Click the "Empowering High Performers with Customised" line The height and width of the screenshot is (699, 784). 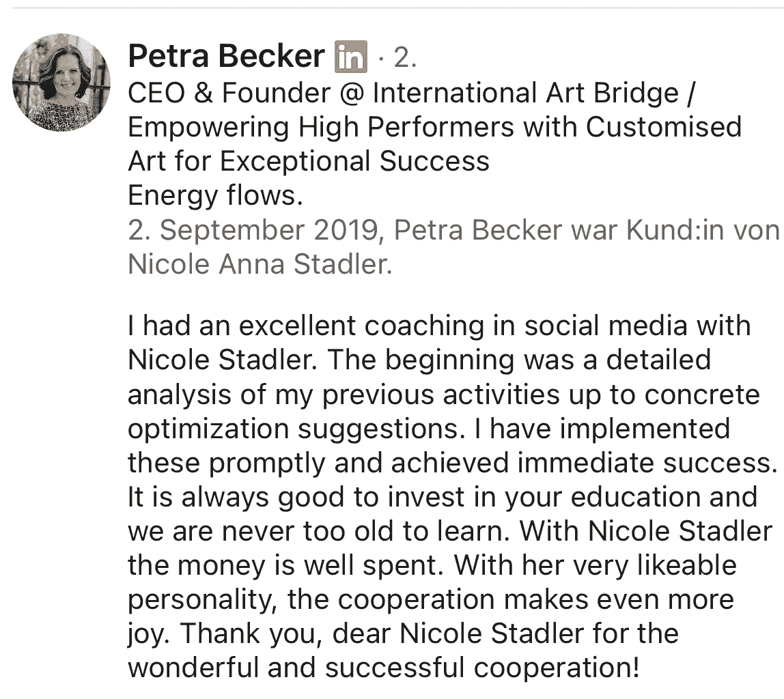tap(434, 127)
